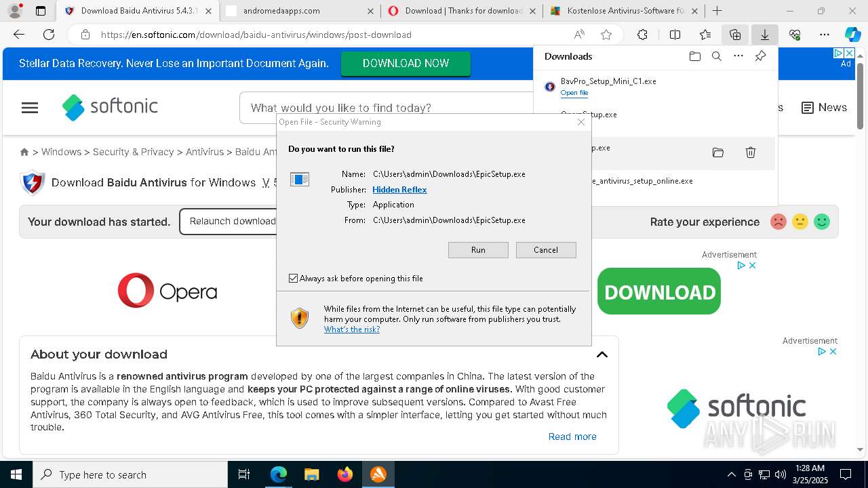This screenshot has width=868, height=488.
Task: Uncheck Always ask before opening this file
Action: [x=293, y=279]
